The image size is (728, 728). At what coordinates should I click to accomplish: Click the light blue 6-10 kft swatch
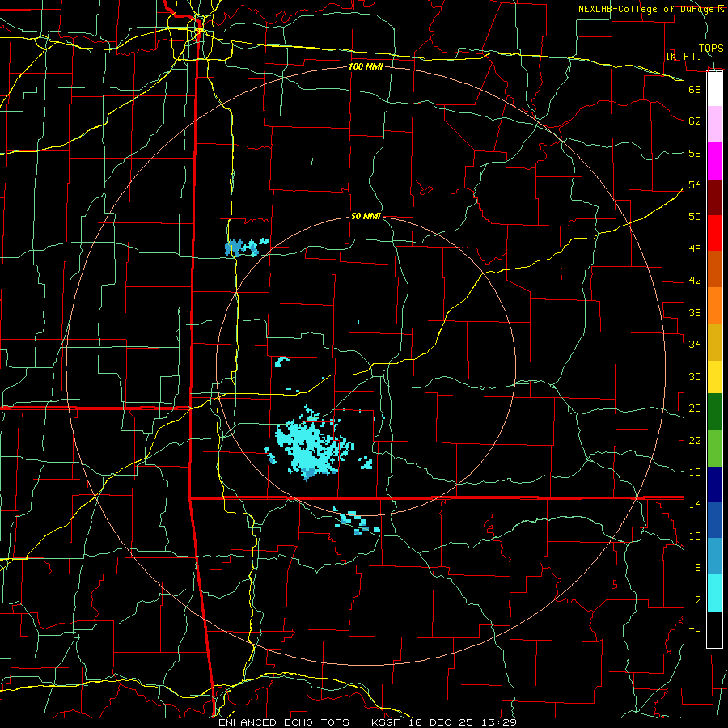click(x=714, y=557)
